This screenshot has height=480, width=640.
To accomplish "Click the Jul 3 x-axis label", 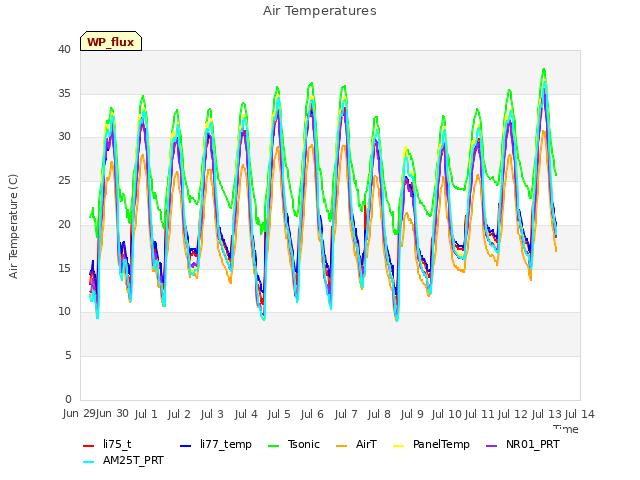I will coord(212,414).
